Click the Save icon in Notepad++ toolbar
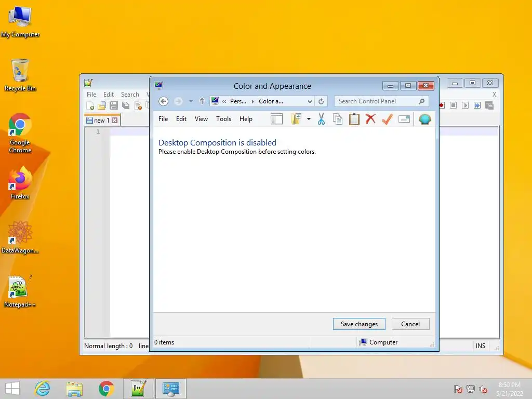This screenshot has height=399, width=532. 114,105
